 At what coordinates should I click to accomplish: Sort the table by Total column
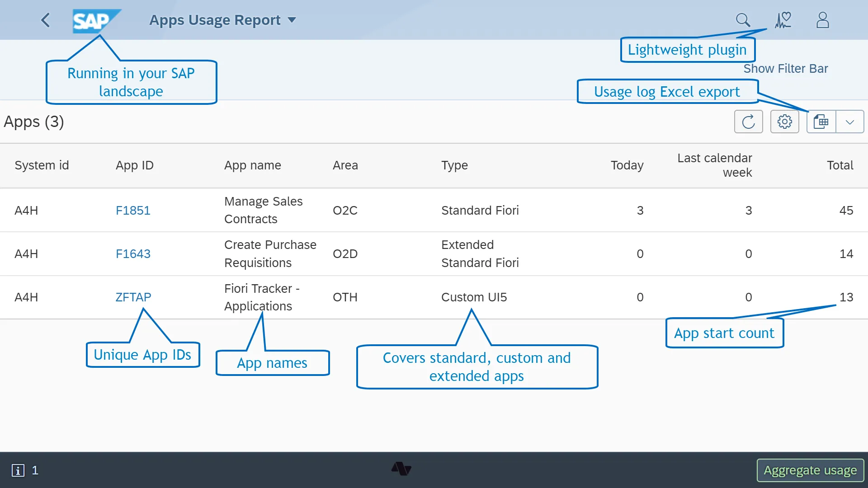tap(840, 165)
